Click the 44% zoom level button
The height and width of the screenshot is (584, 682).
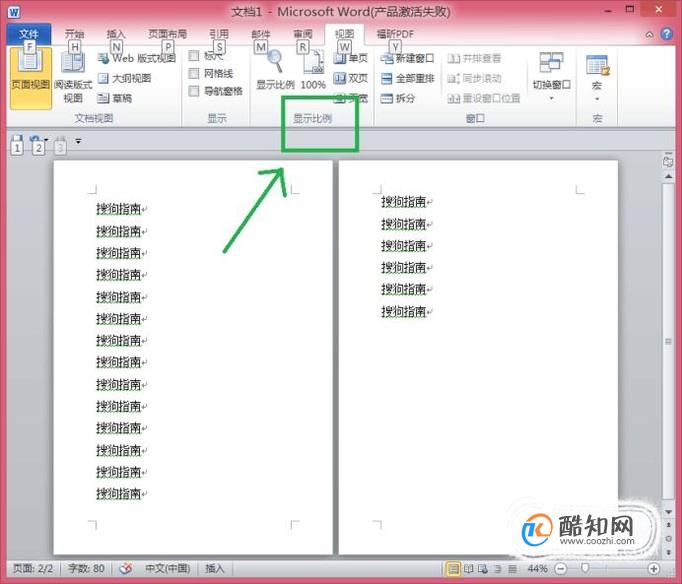(537, 568)
